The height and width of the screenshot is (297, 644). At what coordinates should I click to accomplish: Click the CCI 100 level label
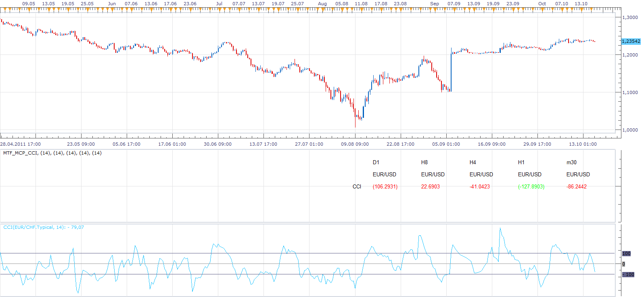[x=626, y=253]
